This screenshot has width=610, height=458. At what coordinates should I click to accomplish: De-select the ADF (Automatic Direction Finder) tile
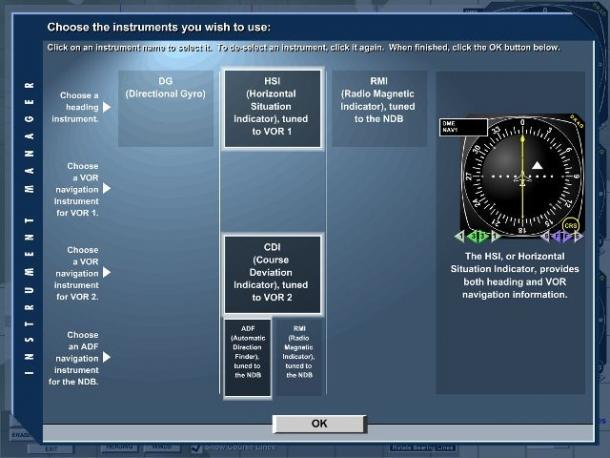[247, 358]
